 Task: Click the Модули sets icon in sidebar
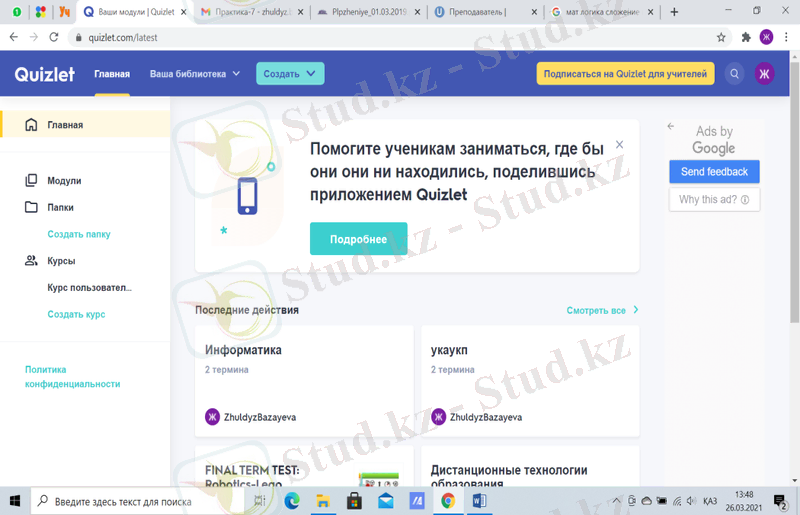pos(31,180)
